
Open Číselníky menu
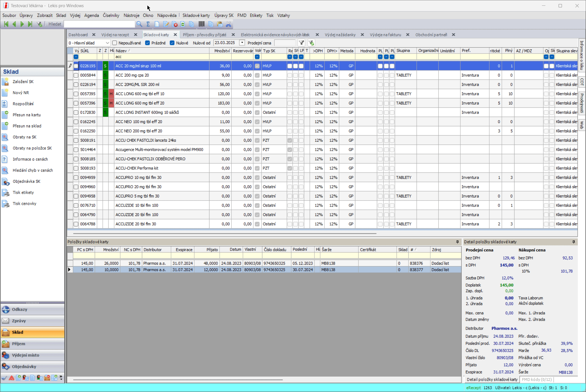(x=111, y=15)
